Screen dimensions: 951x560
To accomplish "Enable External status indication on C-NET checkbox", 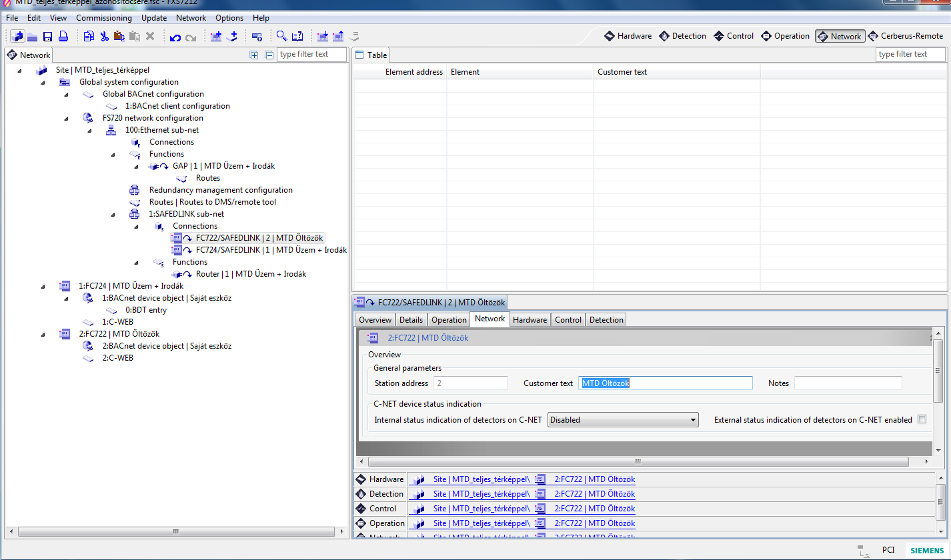I will point(922,419).
